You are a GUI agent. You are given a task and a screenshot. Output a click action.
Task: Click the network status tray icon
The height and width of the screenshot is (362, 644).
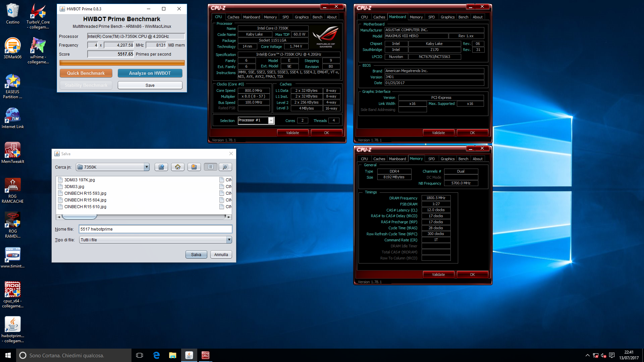(595, 355)
